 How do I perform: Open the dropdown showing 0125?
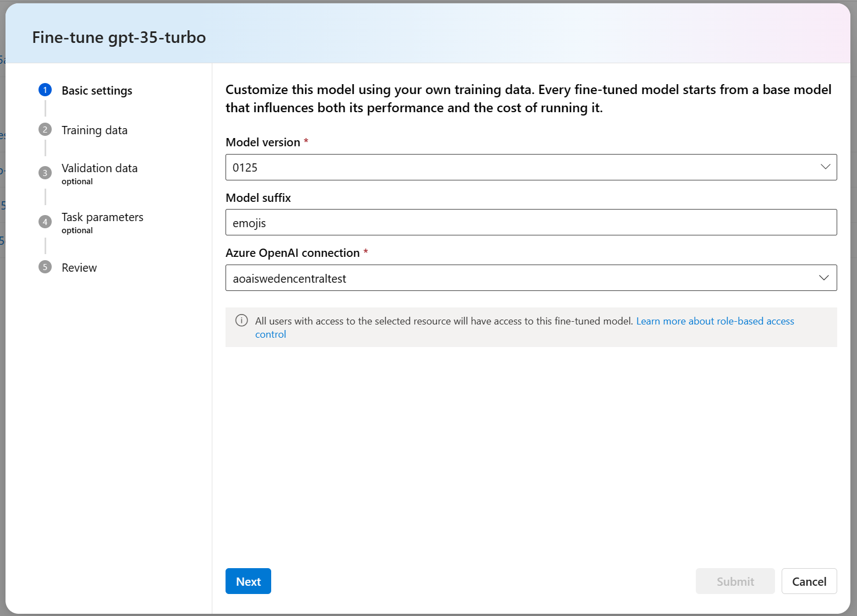point(825,167)
